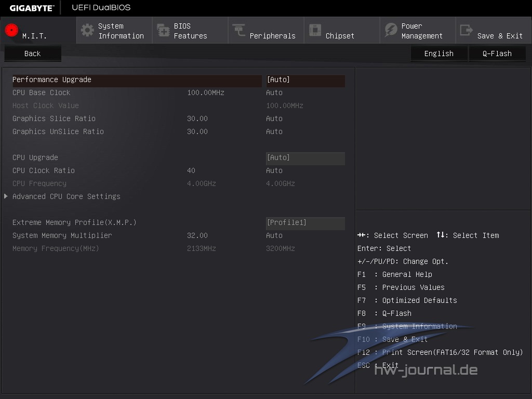
Task: Click the Save & Exit arrow icon
Action: [x=467, y=30]
